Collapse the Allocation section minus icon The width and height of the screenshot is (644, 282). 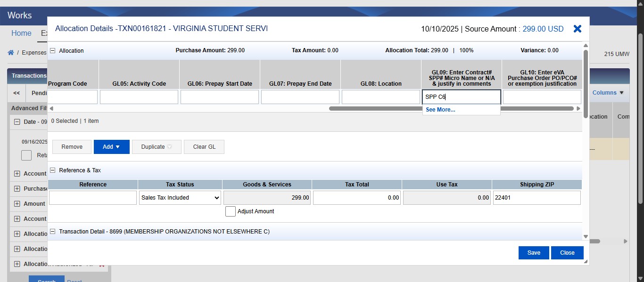(53, 51)
